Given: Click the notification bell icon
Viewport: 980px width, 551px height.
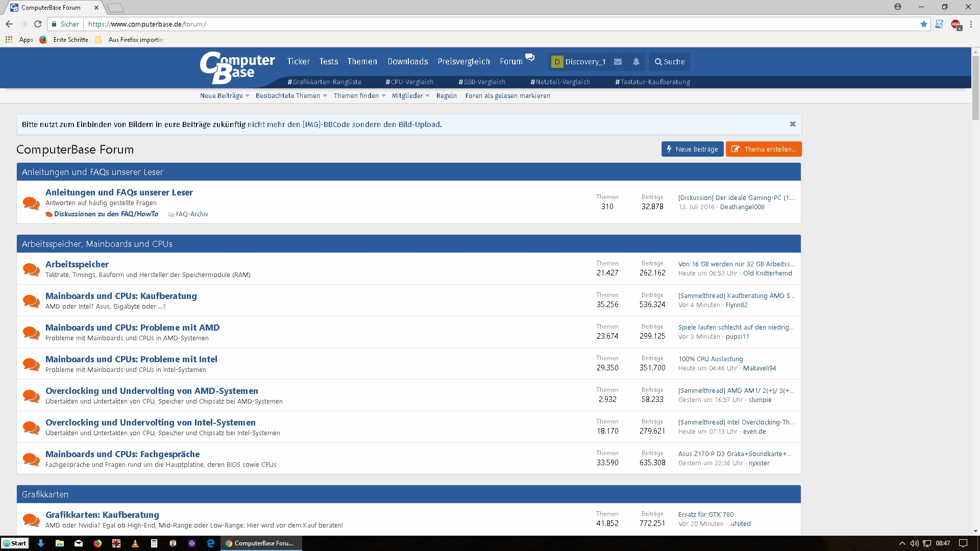Looking at the screenshot, I should (x=636, y=62).
